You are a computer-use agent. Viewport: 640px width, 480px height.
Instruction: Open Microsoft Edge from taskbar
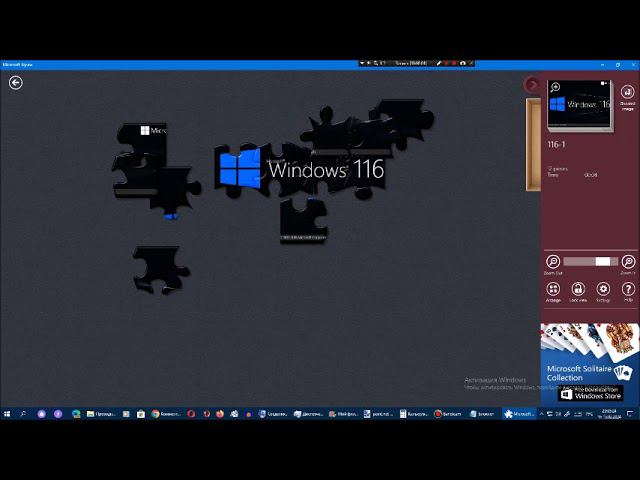click(x=76, y=414)
